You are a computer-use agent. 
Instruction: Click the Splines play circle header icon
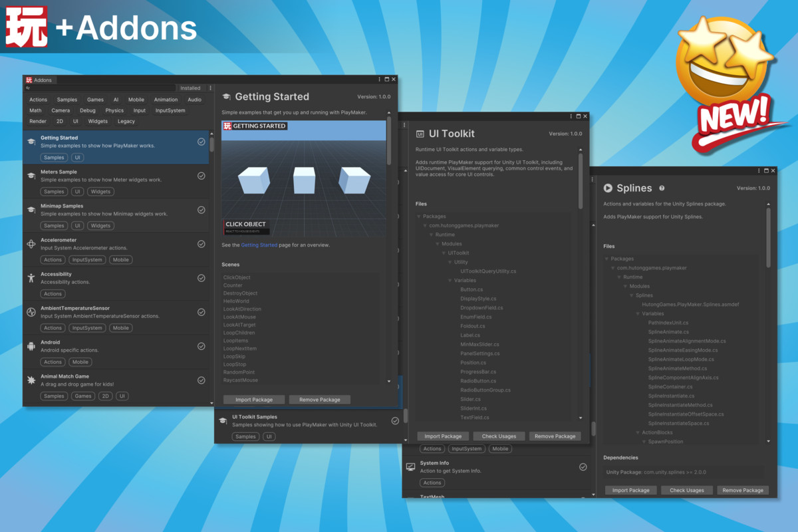point(608,188)
